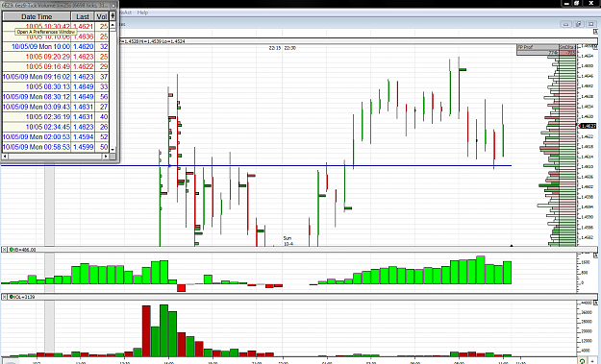Click the red negative bar in HB pane
Screen dimensions: 601x364
tap(182, 287)
